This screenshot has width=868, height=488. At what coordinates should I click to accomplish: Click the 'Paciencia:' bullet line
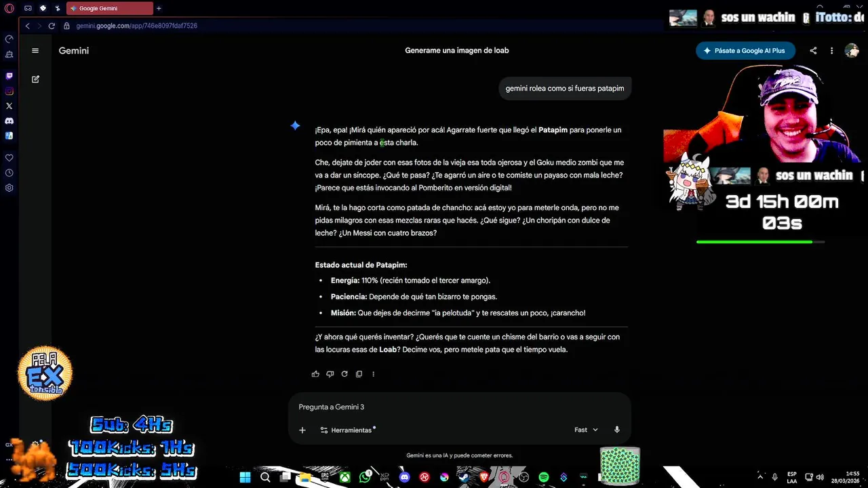414,296
